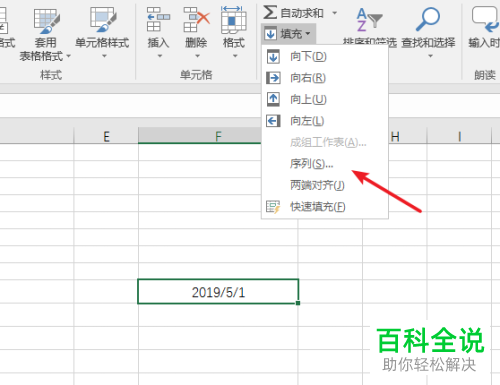Expand the 格式 dropdown arrow
This screenshot has height=385, width=500.
235,56
